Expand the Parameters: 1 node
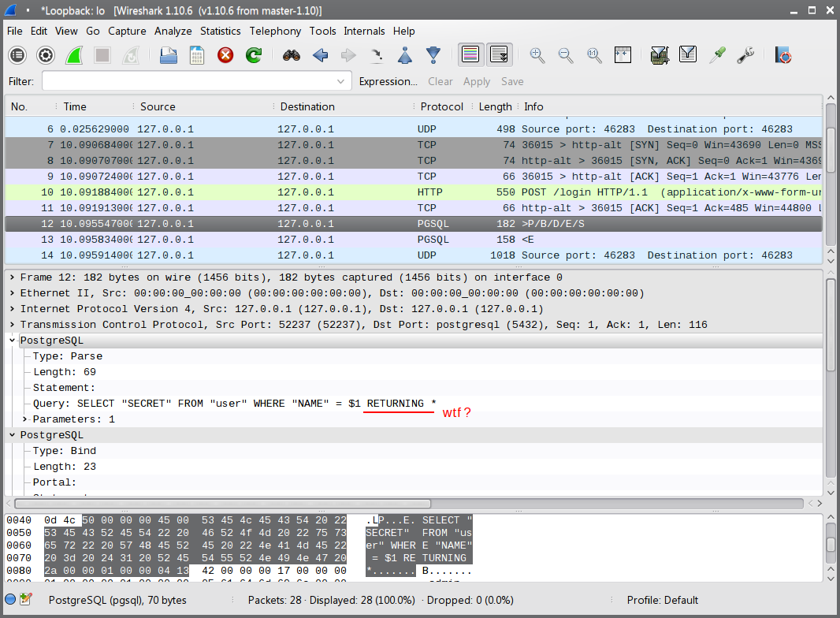This screenshot has height=618, width=840. pos(24,419)
